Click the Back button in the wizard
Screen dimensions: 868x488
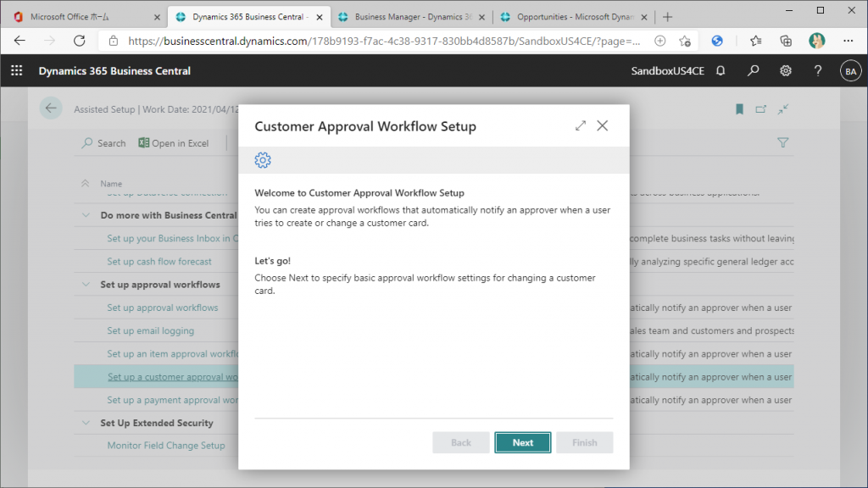[x=460, y=442]
